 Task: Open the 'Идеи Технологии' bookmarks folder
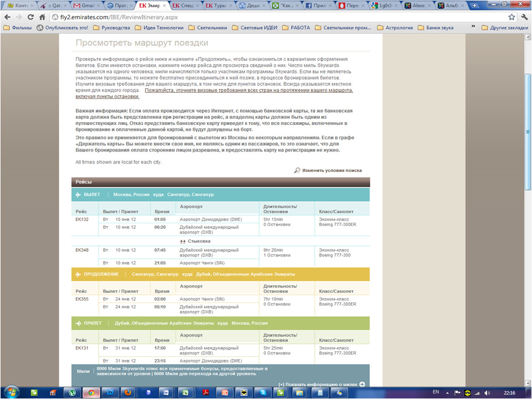pos(159,28)
